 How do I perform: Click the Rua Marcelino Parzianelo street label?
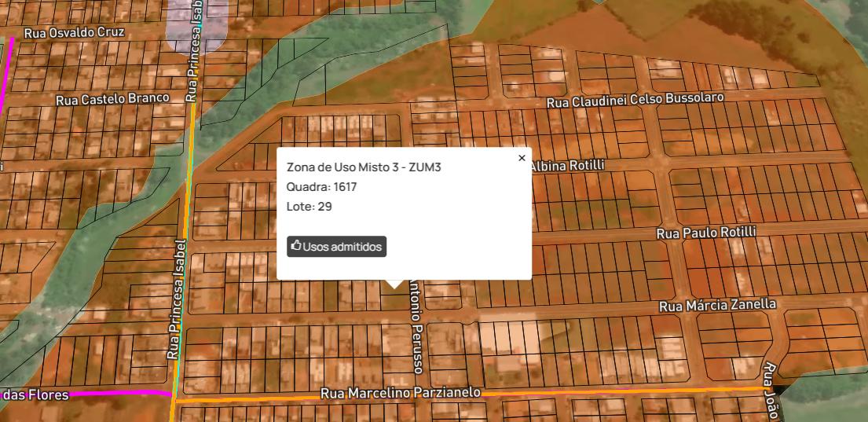(401, 393)
